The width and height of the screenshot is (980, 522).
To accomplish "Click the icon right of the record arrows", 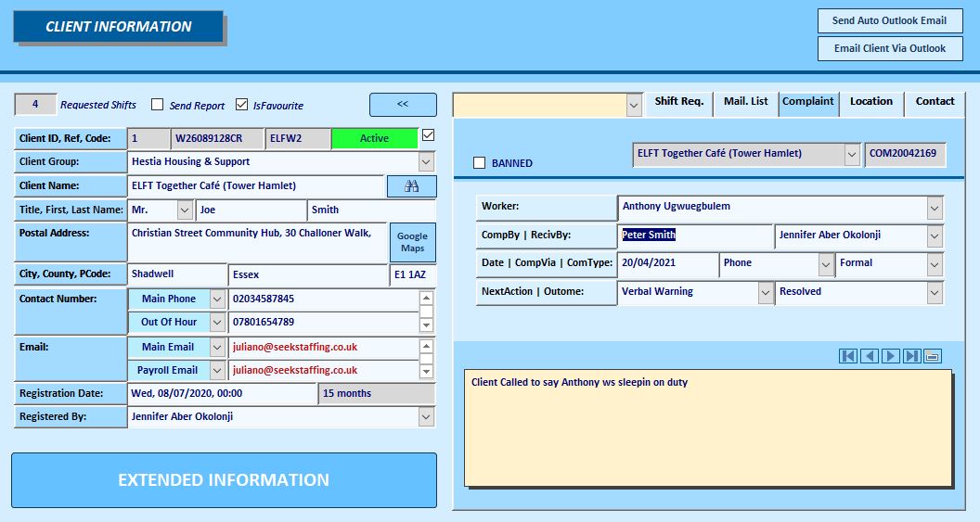I will pos(933,356).
